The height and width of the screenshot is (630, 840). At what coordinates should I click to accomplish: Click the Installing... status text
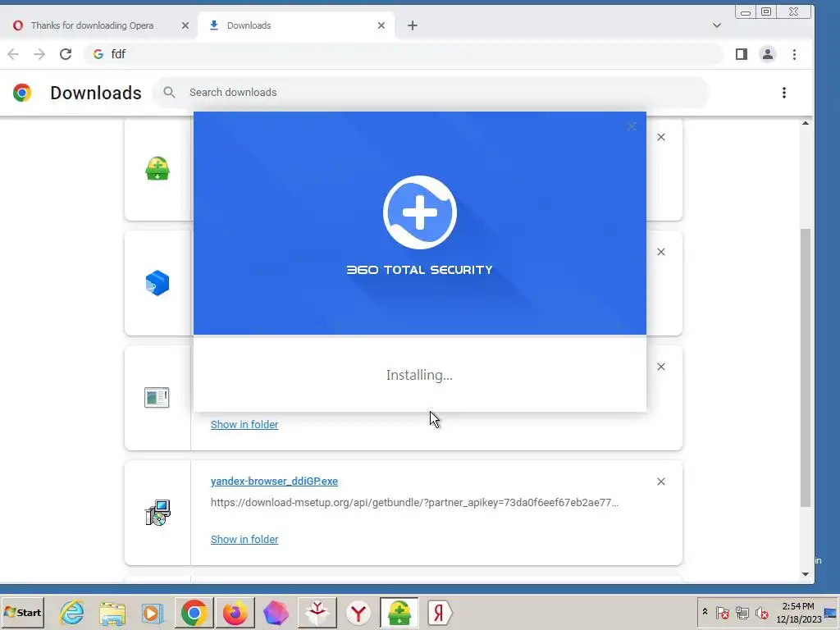click(419, 375)
